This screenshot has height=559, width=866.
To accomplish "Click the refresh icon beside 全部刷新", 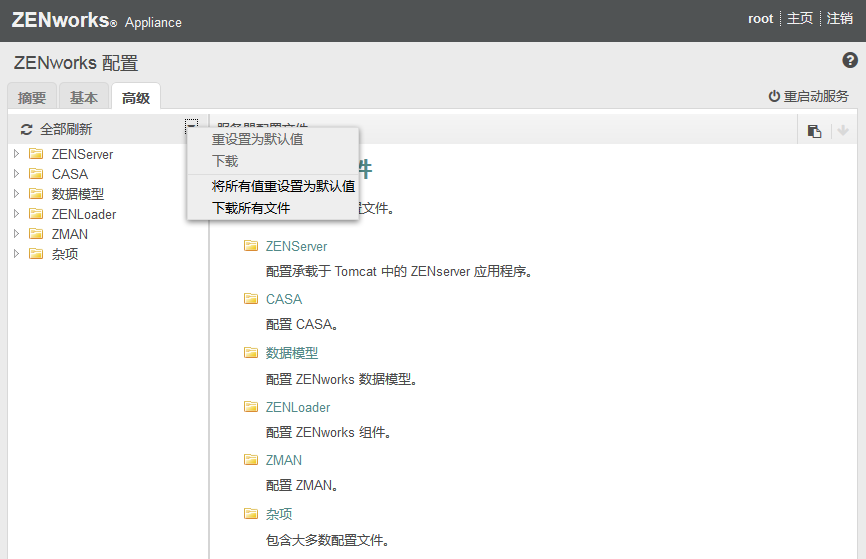I will point(27,129).
